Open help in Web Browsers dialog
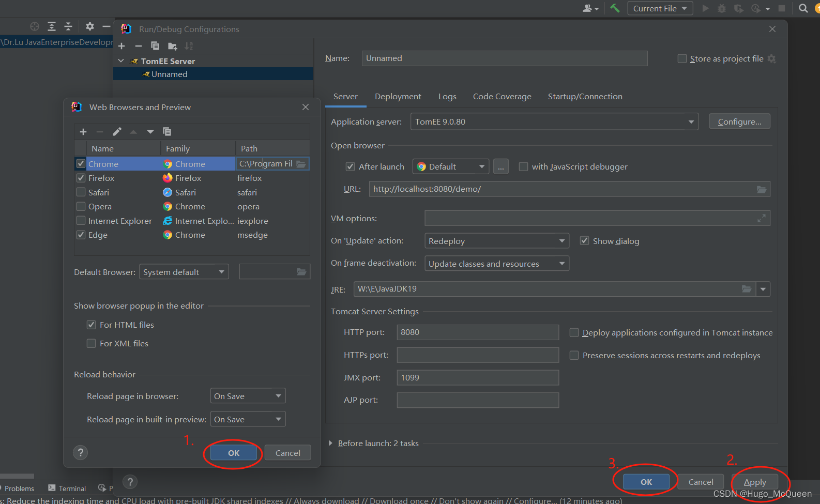This screenshot has height=504, width=820. click(x=80, y=453)
